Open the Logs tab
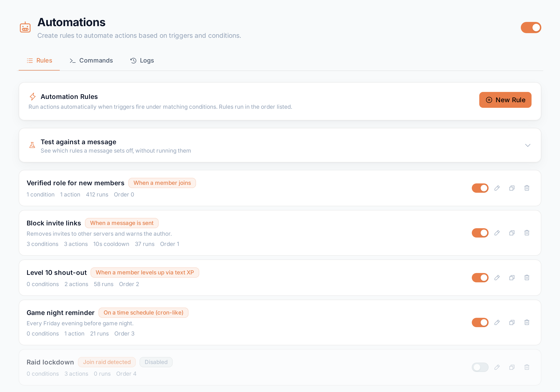This screenshot has width=560, height=392. (142, 60)
